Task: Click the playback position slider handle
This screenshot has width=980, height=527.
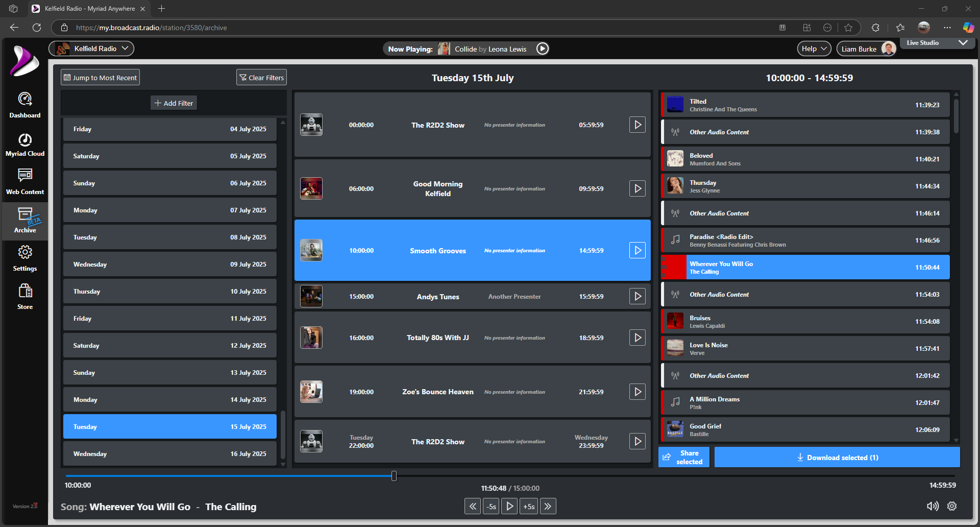Action: [x=394, y=476]
